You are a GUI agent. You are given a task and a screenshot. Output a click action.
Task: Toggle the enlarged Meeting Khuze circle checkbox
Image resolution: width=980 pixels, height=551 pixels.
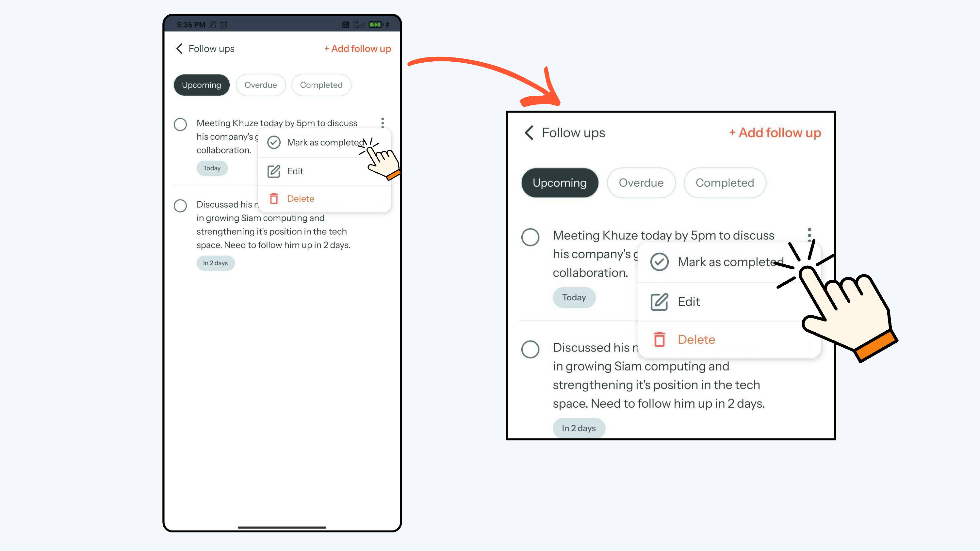tap(530, 237)
